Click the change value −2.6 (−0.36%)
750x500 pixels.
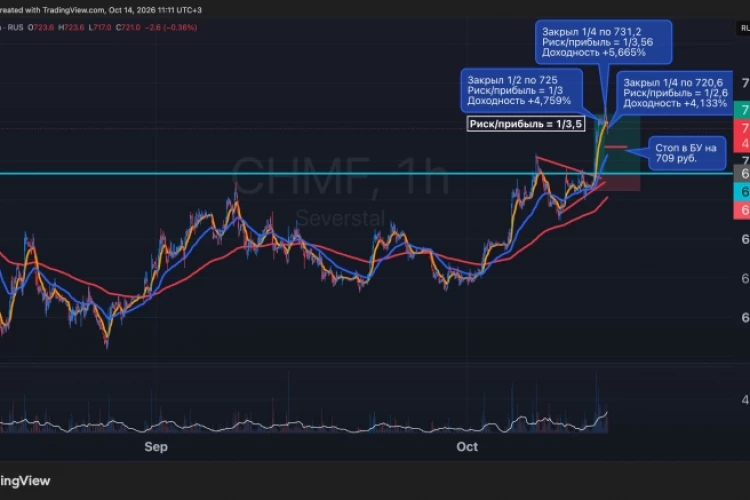tap(171, 28)
